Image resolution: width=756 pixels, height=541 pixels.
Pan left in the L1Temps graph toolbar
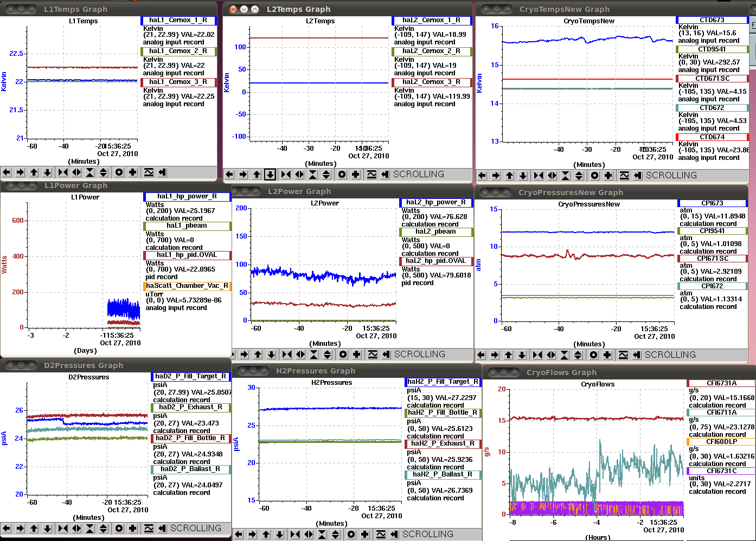pos(7,172)
